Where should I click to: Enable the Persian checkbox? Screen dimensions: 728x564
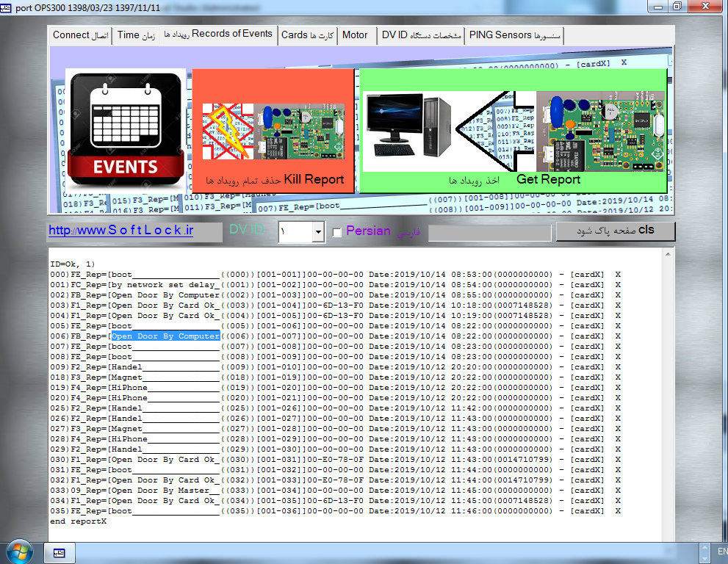pyautogui.click(x=337, y=232)
